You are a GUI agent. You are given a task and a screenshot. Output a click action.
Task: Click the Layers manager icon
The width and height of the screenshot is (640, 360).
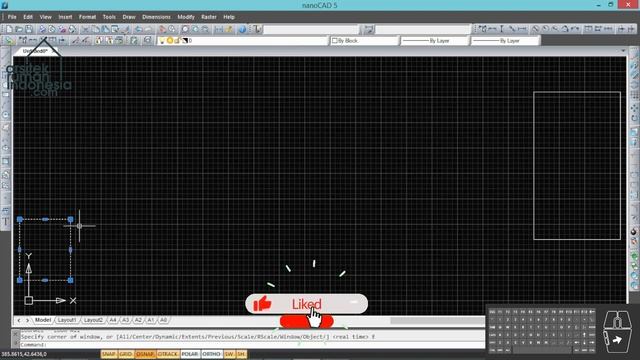(9, 40)
